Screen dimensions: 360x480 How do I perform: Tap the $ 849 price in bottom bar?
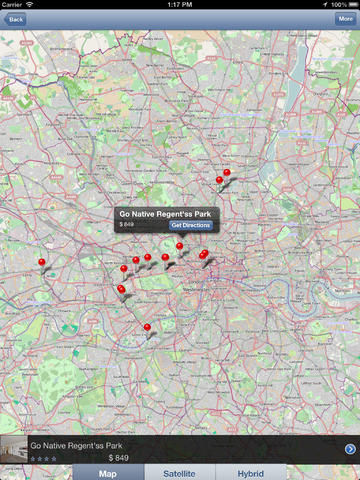[119, 458]
